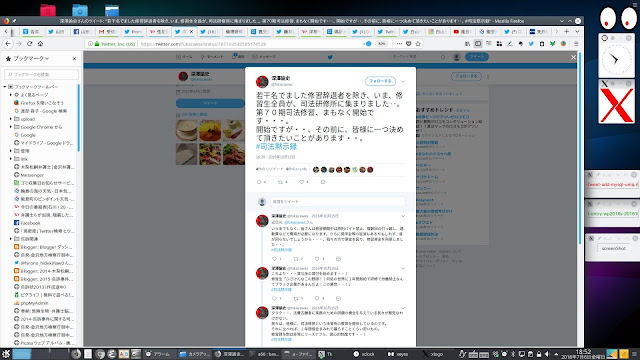Expand the 'link' bookmark folder
This screenshot has height=360, width=640.
click(x=11, y=159)
